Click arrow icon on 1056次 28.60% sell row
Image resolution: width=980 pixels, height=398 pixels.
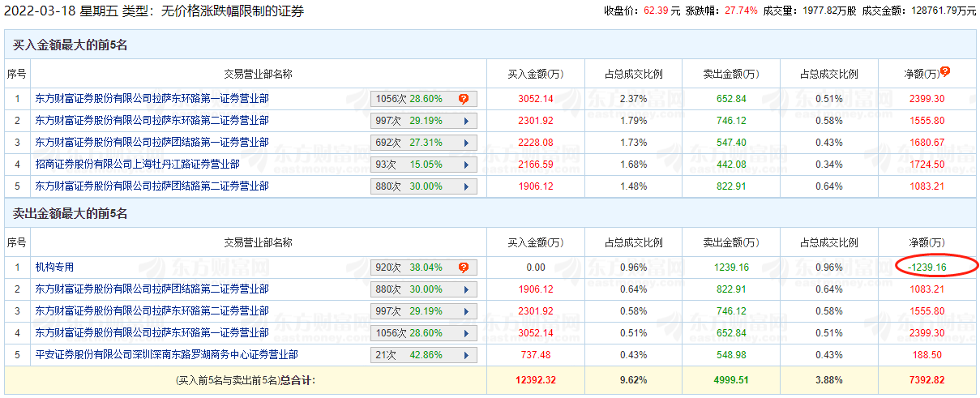coord(465,333)
